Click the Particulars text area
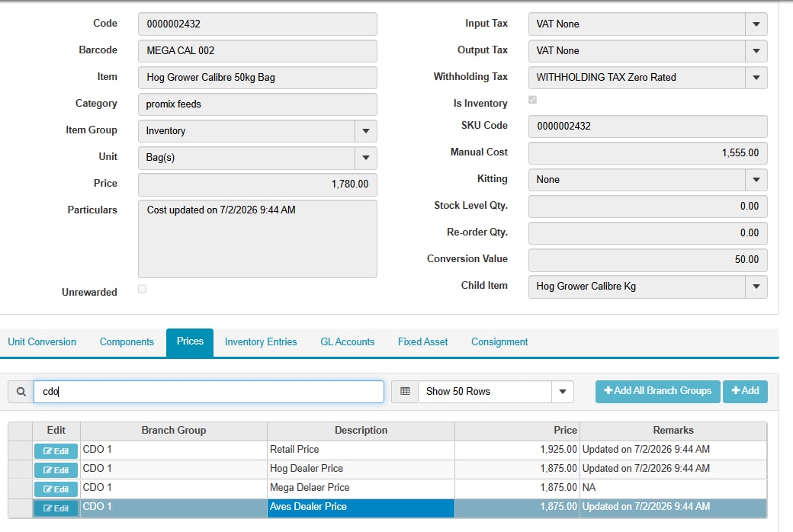This screenshot has width=793, height=532. tap(258, 239)
